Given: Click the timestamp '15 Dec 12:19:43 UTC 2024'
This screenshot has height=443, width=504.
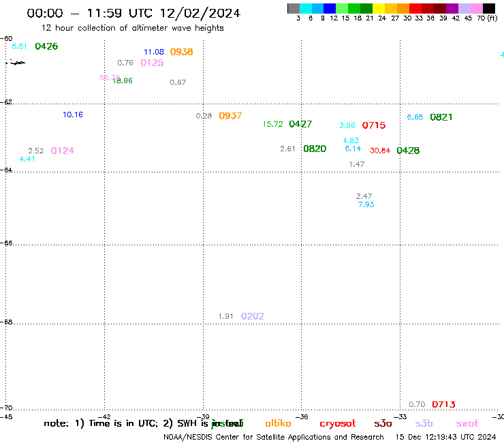Looking at the screenshot, I should tap(445, 438).
